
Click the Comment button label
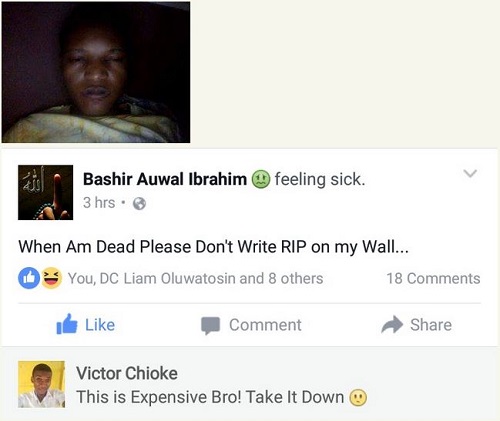click(x=265, y=325)
